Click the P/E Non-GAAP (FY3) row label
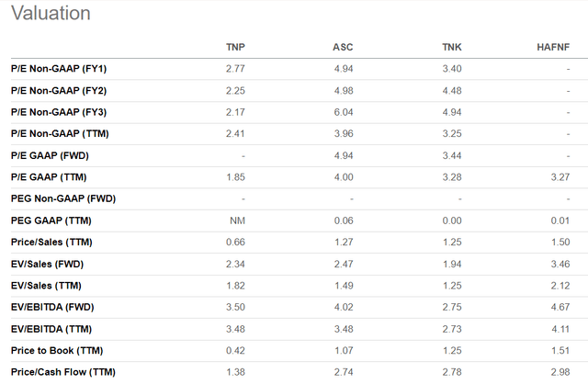The width and height of the screenshot is (588, 384). click(59, 112)
